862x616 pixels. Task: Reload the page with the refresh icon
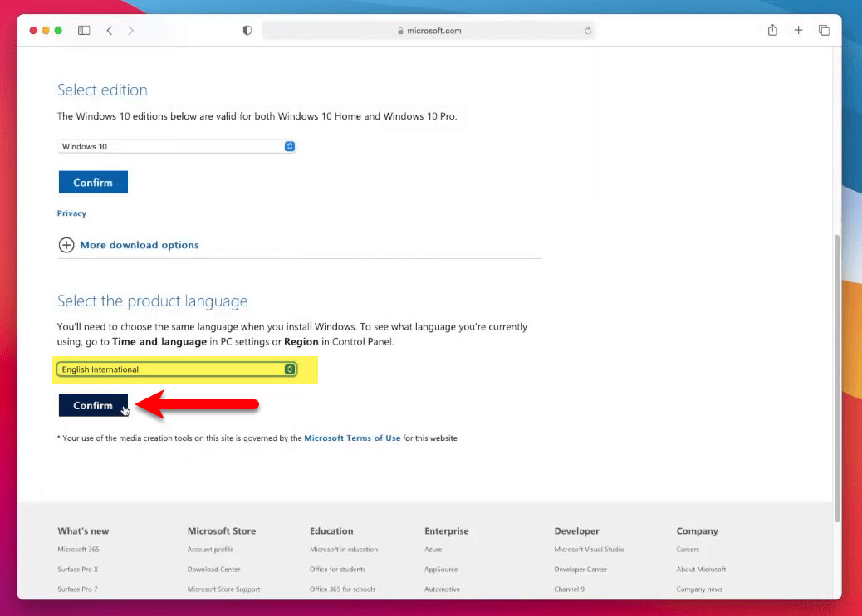(588, 30)
